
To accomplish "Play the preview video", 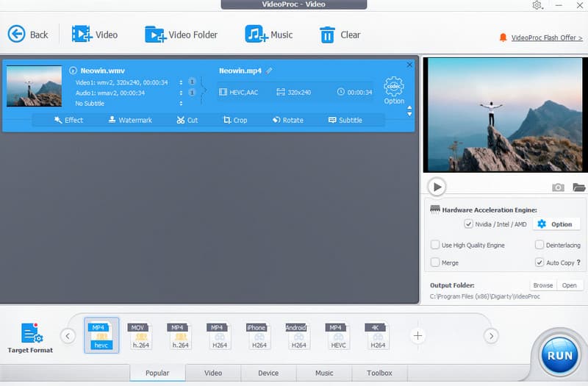I will [437, 187].
